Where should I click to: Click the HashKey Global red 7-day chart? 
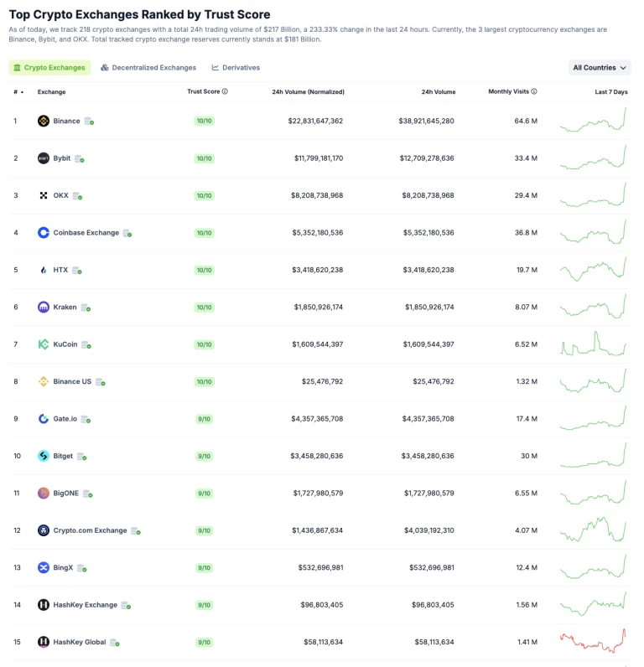click(594, 642)
